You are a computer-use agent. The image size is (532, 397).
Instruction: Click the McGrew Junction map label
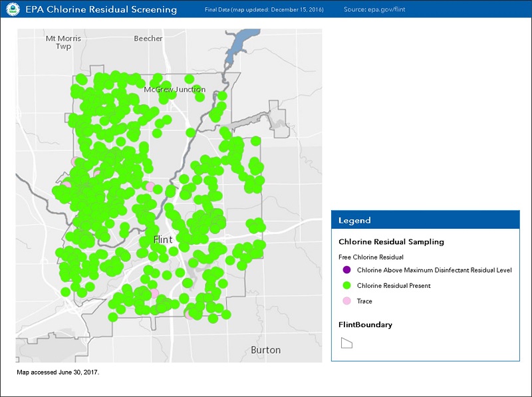(175, 89)
